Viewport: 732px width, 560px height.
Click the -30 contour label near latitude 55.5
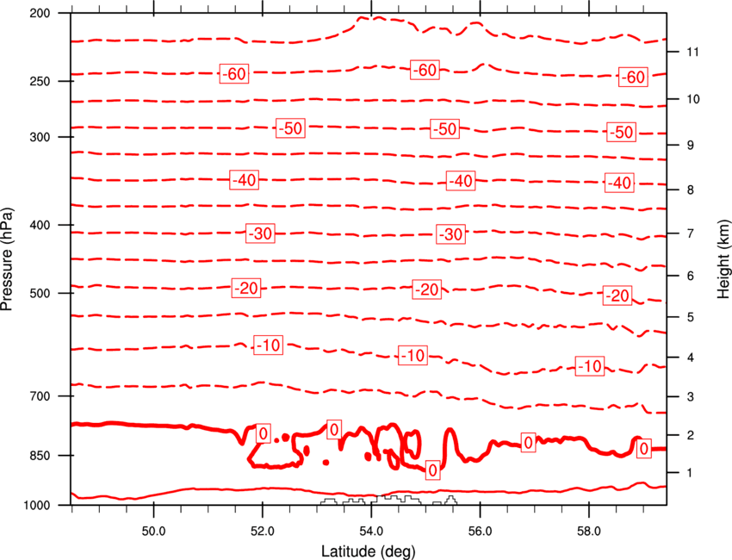tap(450, 233)
